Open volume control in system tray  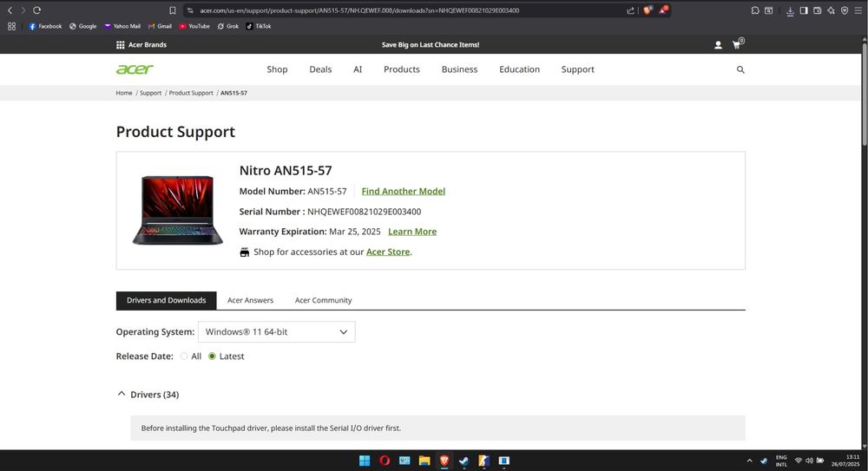pyautogui.click(x=809, y=461)
